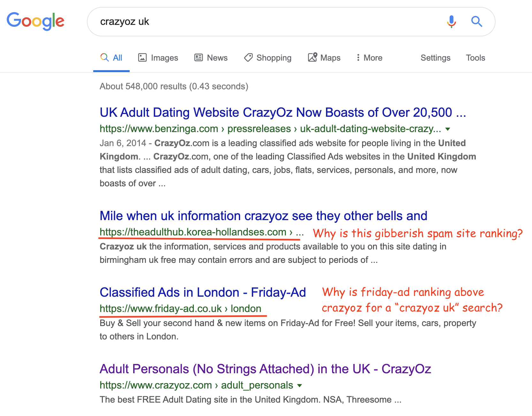Go to the Shopping tab
Screen dimensions: 532x416
(268, 58)
